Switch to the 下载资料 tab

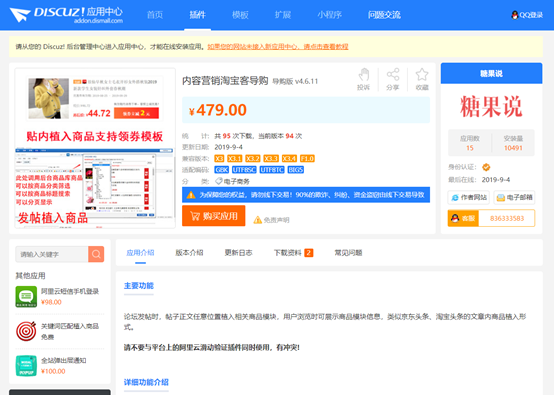[x=293, y=253]
